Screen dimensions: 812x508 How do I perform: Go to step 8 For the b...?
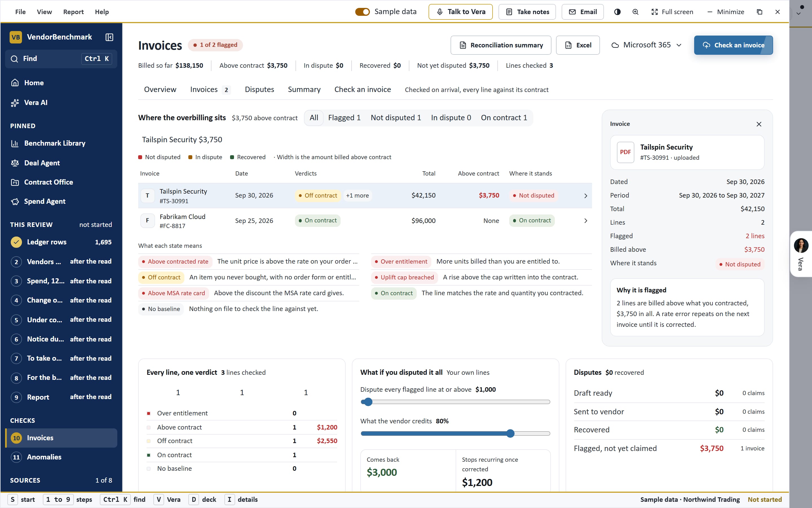click(x=61, y=378)
